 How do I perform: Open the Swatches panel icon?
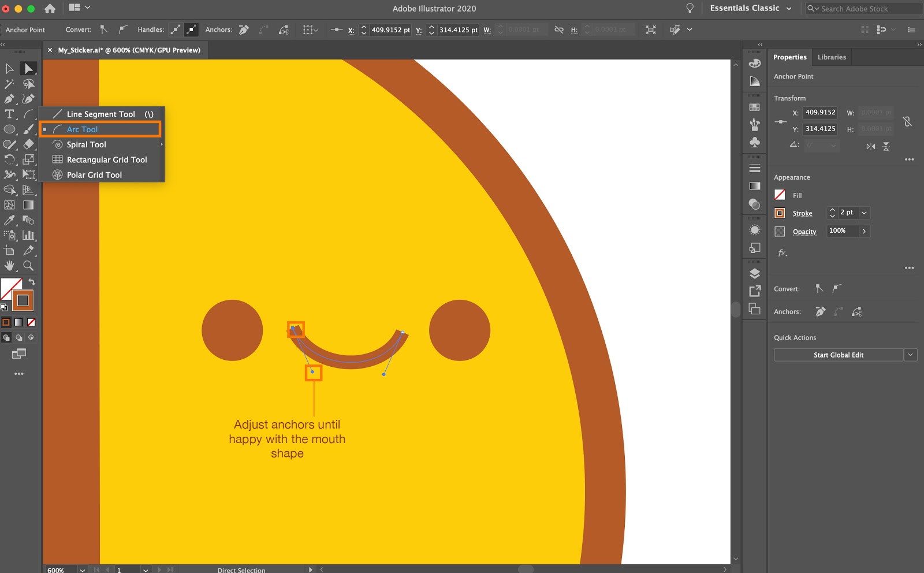754,106
